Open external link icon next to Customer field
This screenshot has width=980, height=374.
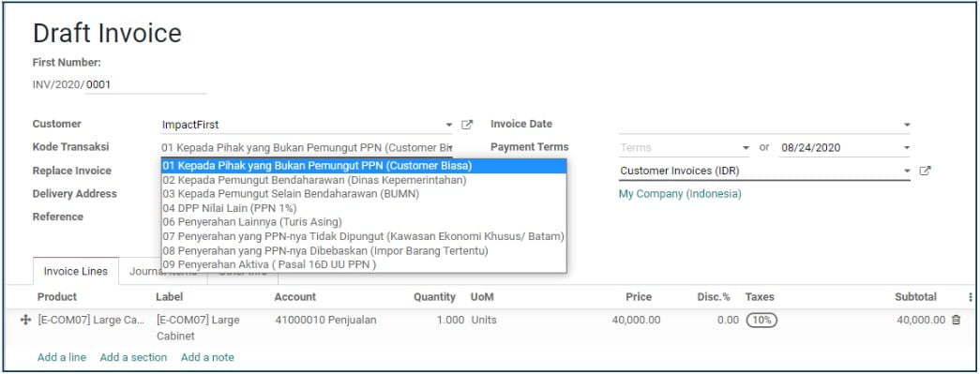point(467,125)
